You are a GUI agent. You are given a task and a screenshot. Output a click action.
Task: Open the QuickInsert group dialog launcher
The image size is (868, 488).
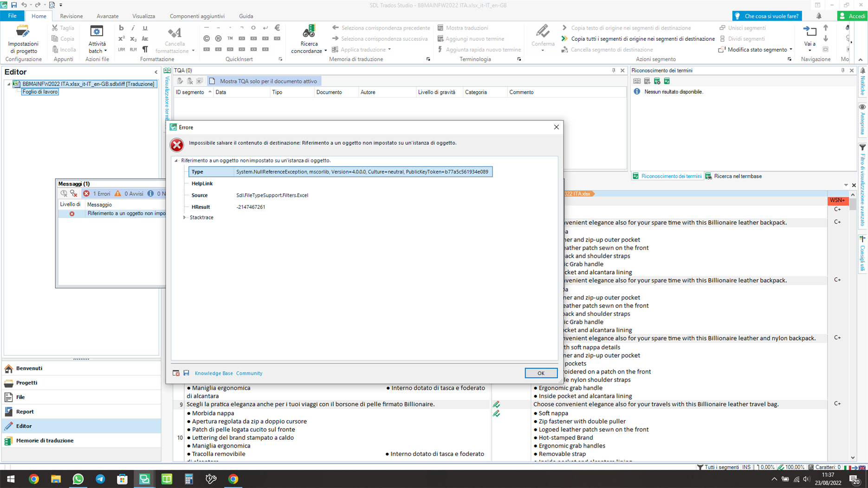click(280, 59)
